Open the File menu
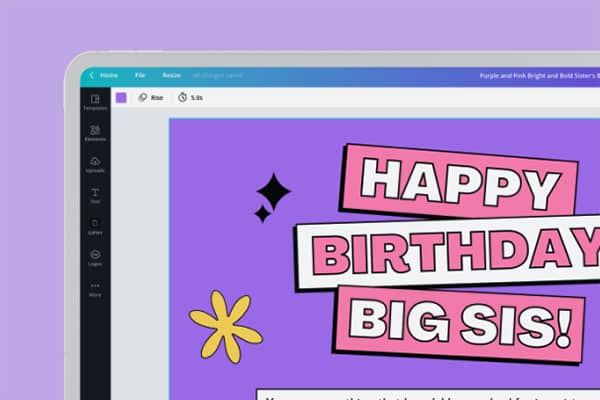 coord(140,75)
